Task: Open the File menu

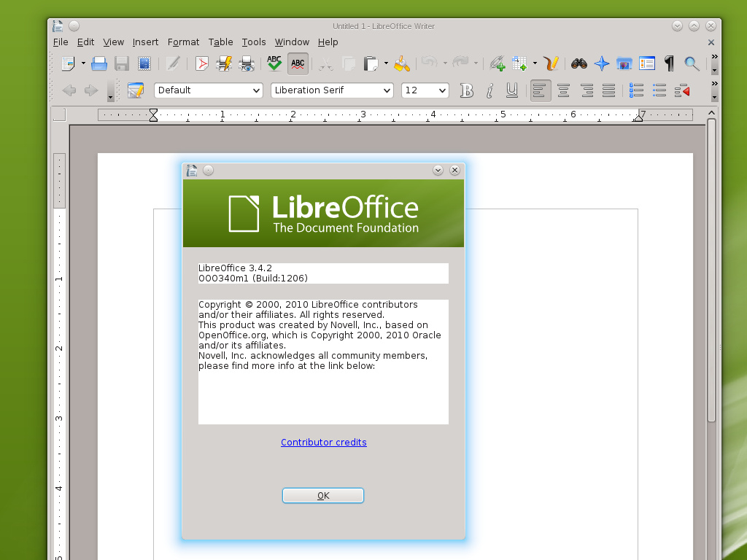Action: (61, 42)
